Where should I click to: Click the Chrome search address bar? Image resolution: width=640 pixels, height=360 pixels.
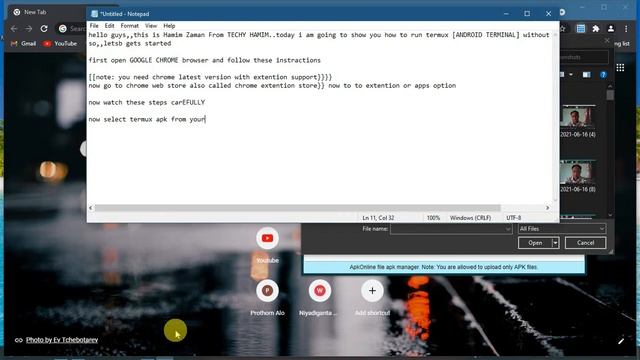pyautogui.click(x=72, y=29)
